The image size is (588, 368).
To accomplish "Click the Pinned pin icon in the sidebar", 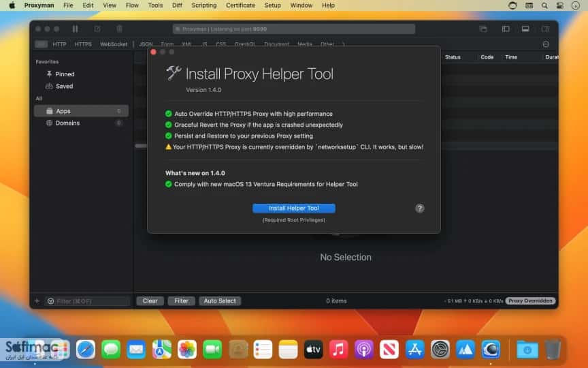I will tap(49, 74).
